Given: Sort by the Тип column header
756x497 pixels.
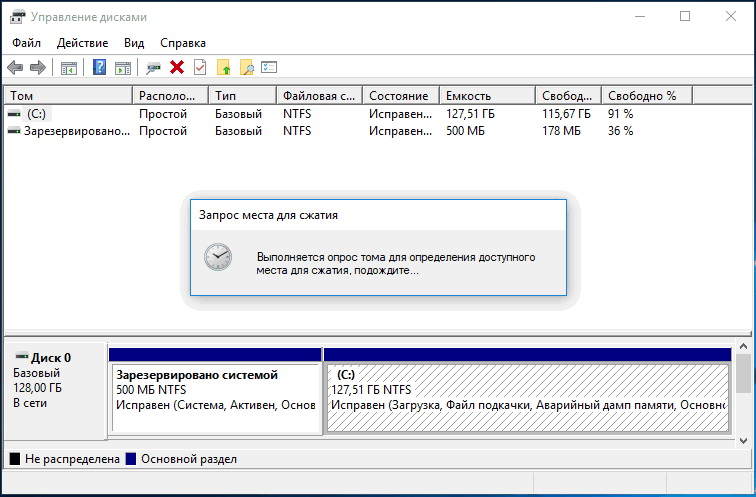Looking at the screenshot, I should [243, 95].
